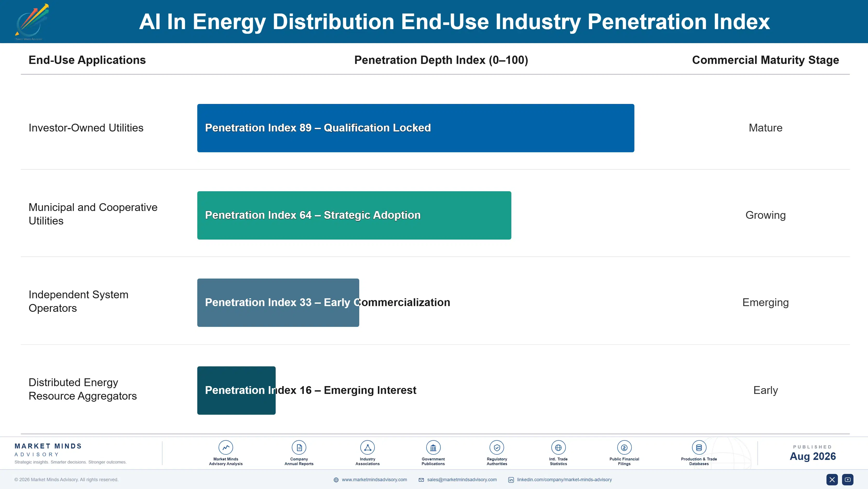Click the Public Financial Filings coin icon
868x489 pixels.
[x=624, y=447]
